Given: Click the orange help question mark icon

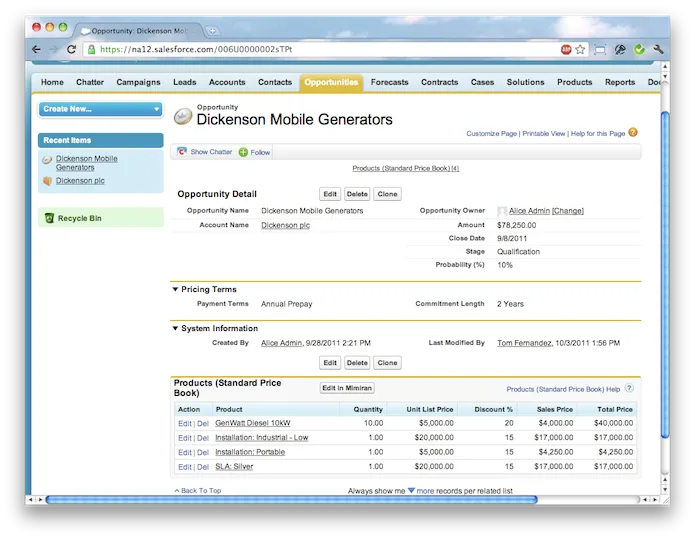Looking at the screenshot, I should (x=633, y=132).
